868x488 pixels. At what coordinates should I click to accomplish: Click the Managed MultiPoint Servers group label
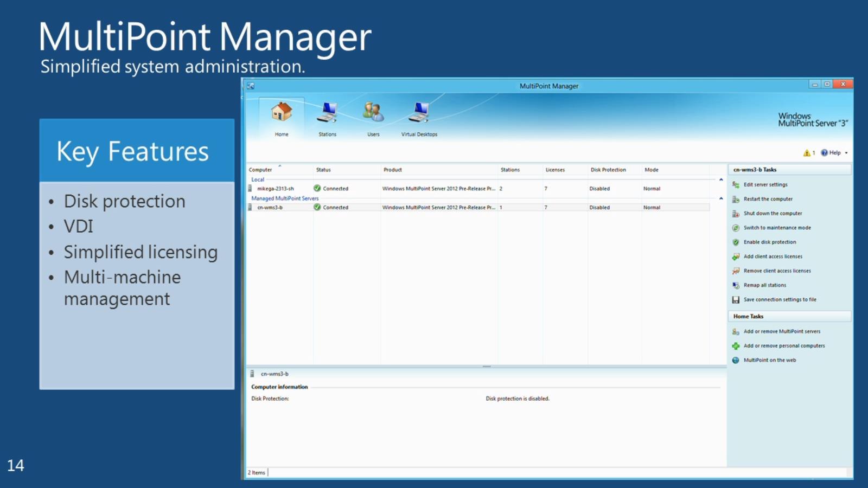click(285, 198)
